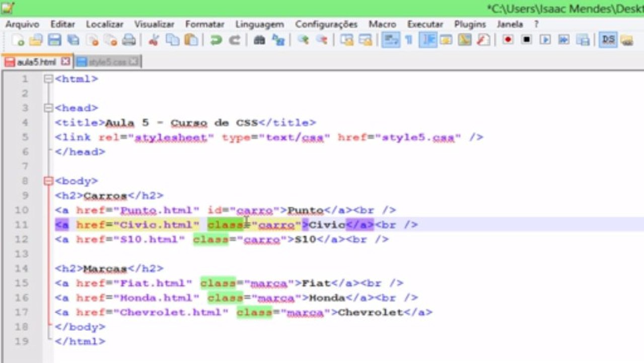This screenshot has width=644, height=363.
Task: Open the Visualizar menu
Action: pos(154,24)
